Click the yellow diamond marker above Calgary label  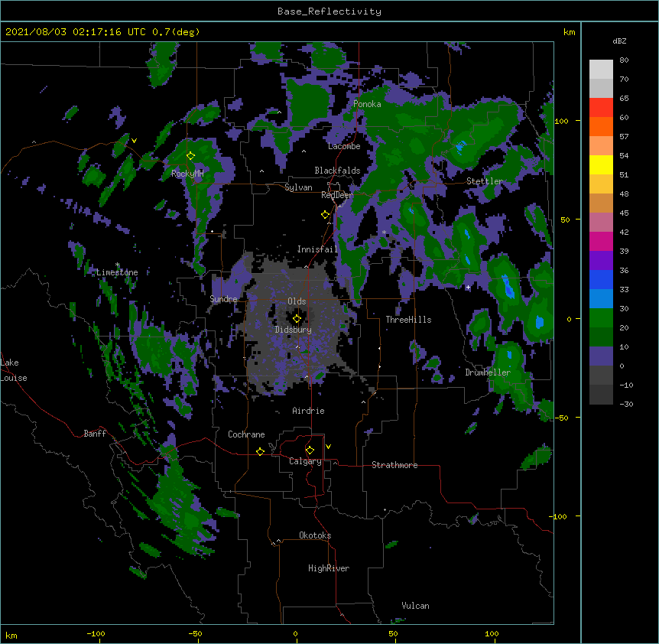(310, 450)
